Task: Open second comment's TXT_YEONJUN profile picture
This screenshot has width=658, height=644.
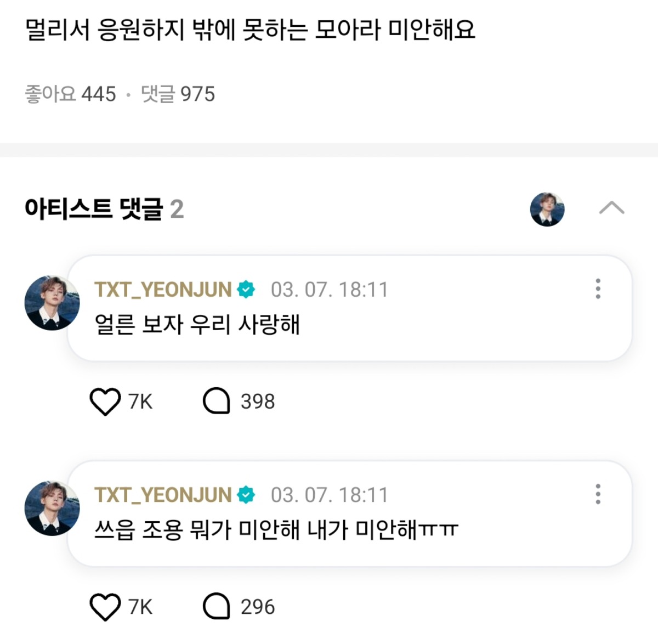Action: coord(52,509)
